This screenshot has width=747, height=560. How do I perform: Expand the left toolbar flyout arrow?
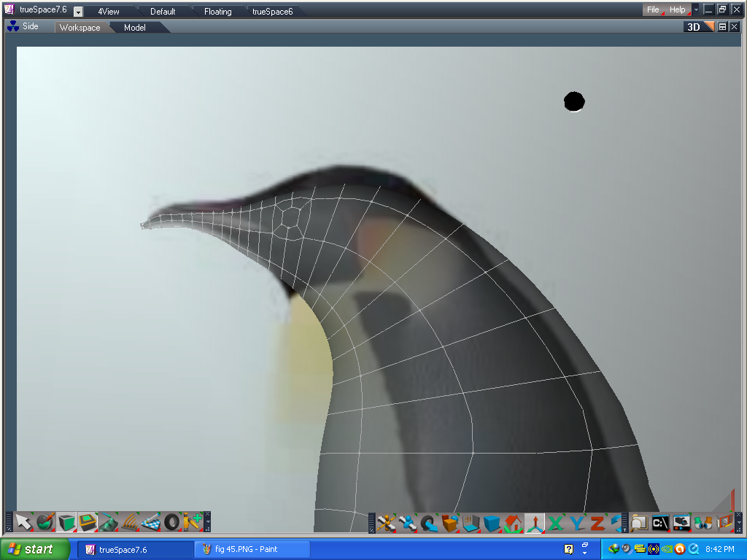click(x=208, y=523)
